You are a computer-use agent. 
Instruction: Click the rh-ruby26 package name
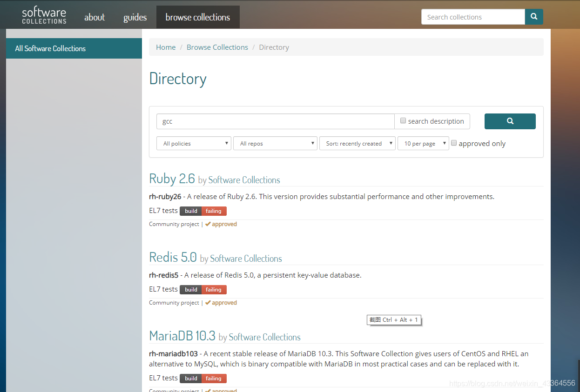tap(165, 197)
